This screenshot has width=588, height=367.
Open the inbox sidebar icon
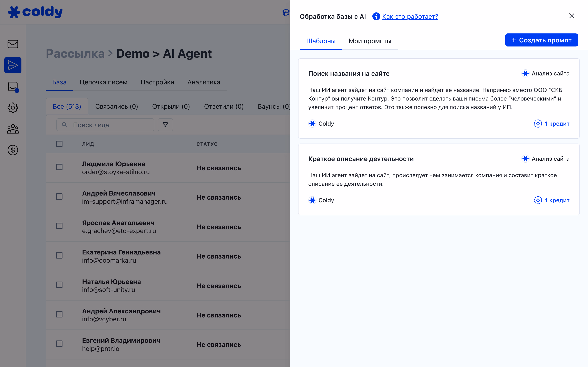pos(13,87)
